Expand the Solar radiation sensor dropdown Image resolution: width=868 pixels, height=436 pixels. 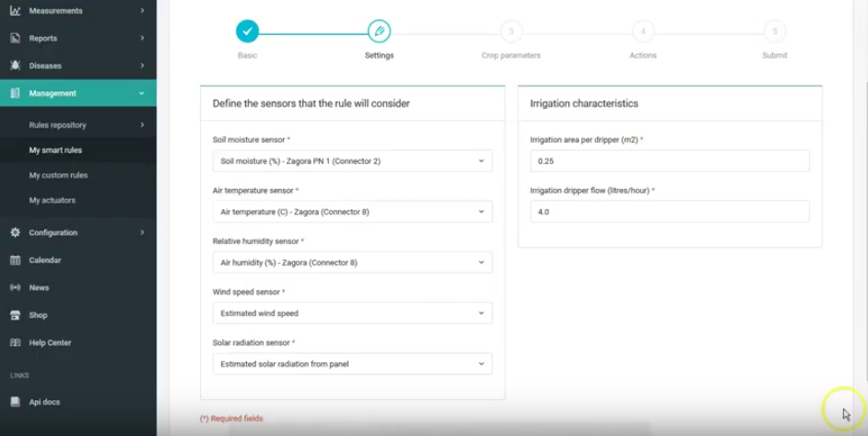[352, 364]
